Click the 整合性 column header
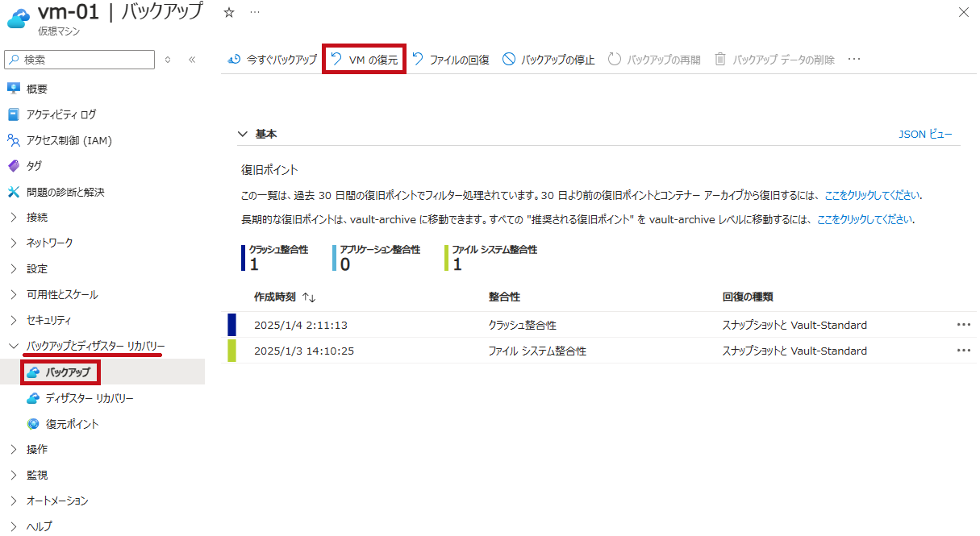Viewport: 980px width, 536px height. (x=504, y=297)
